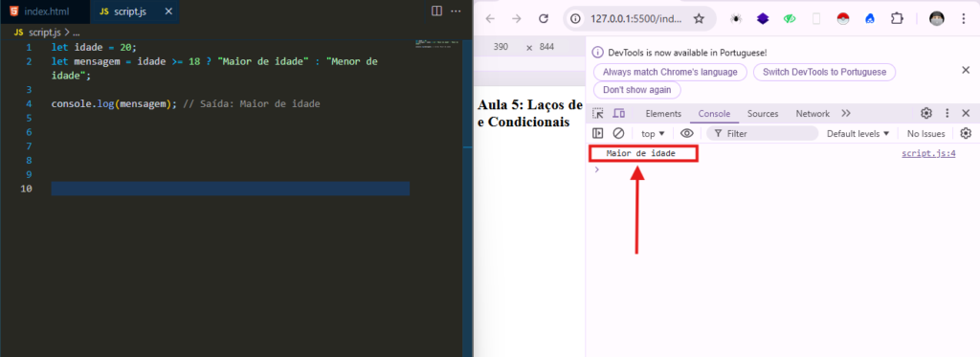Open the blue rocket extension icon
This screenshot has width=980, height=357.
tap(869, 19)
